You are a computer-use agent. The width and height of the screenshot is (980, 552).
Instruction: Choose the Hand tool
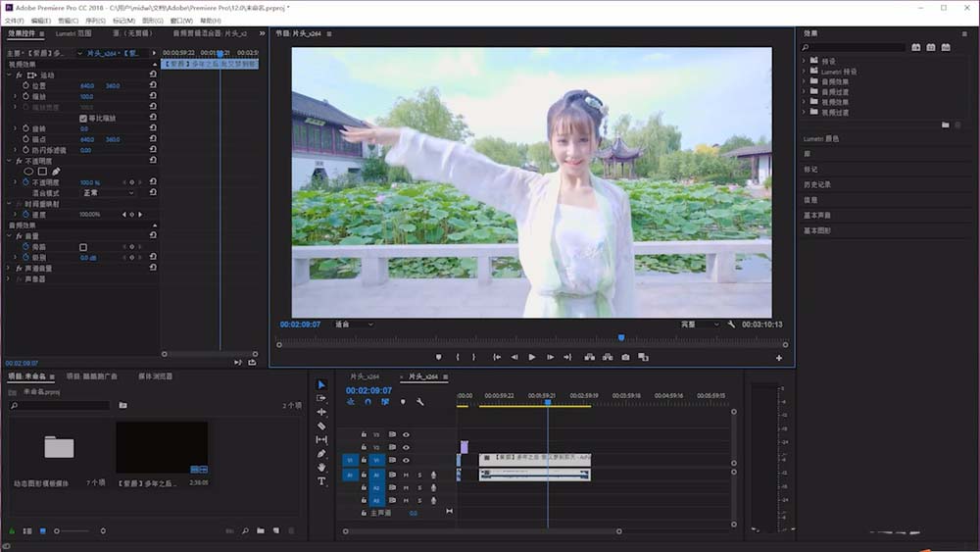pyautogui.click(x=321, y=468)
